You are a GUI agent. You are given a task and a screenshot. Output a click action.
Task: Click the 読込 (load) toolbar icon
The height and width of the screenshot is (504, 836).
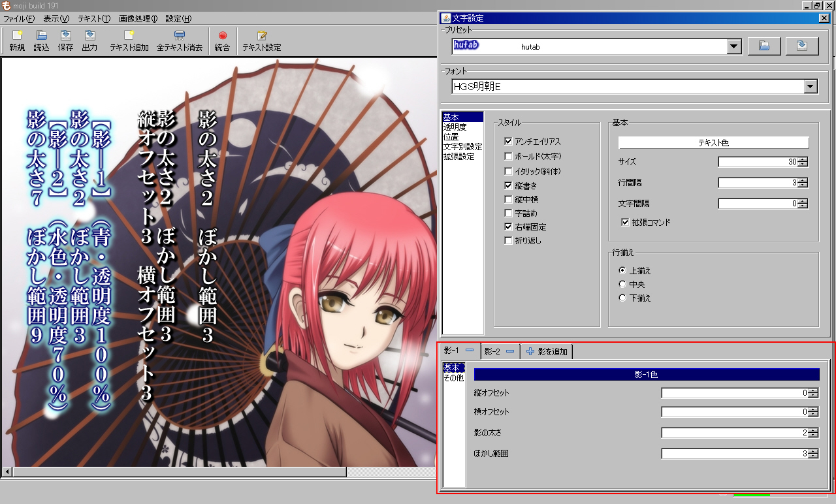point(41,41)
